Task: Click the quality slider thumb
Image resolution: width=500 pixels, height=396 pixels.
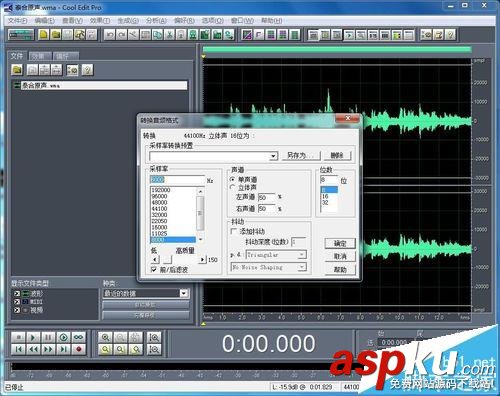Action: (167, 259)
